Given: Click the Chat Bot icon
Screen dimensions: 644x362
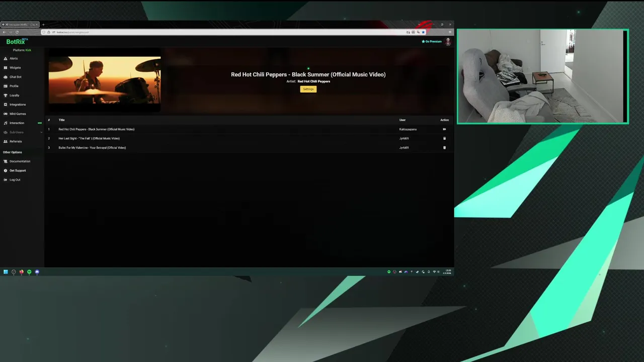Looking at the screenshot, I should click(x=6, y=77).
